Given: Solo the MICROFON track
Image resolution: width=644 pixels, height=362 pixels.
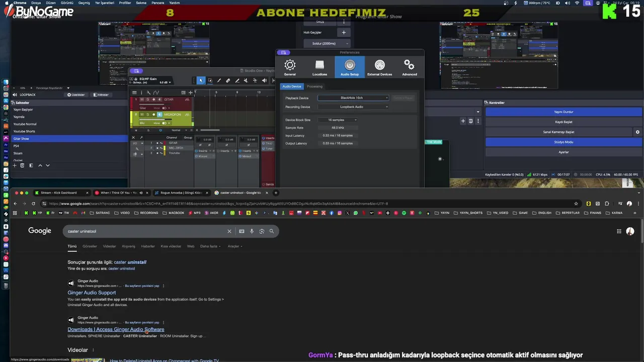Looking at the screenshot, I should point(147,115).
